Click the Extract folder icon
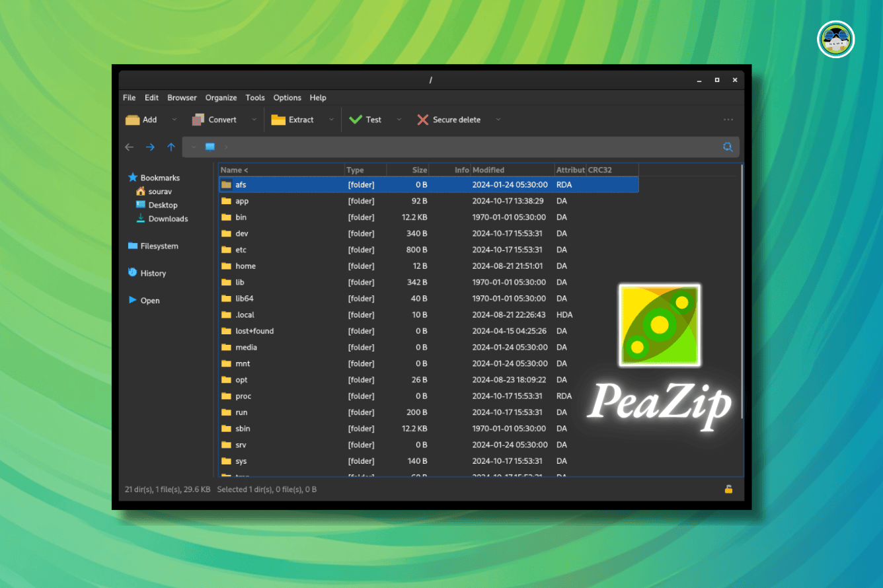Viewport: 883px width, 588px height. (x=278, y=120)
